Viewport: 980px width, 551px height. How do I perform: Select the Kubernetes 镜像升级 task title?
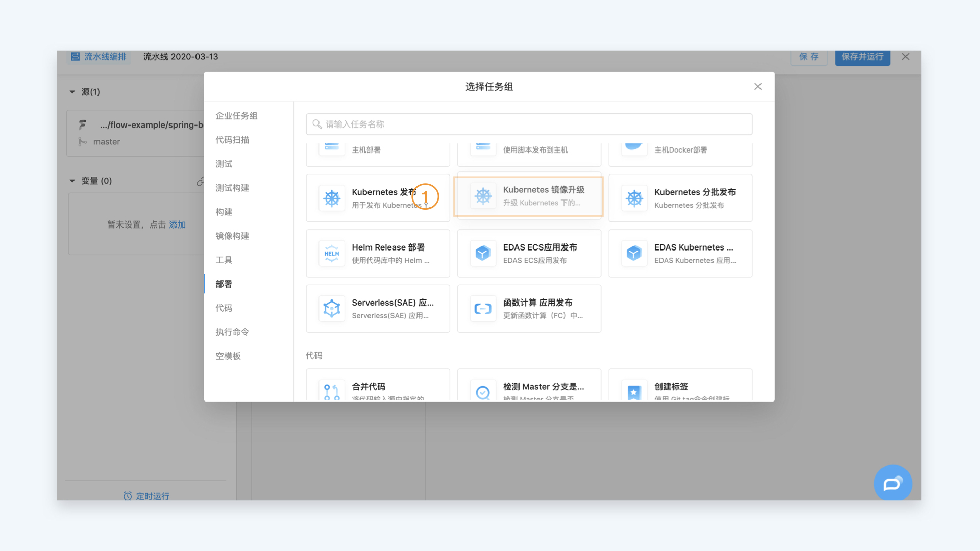[x=544, y=190]
